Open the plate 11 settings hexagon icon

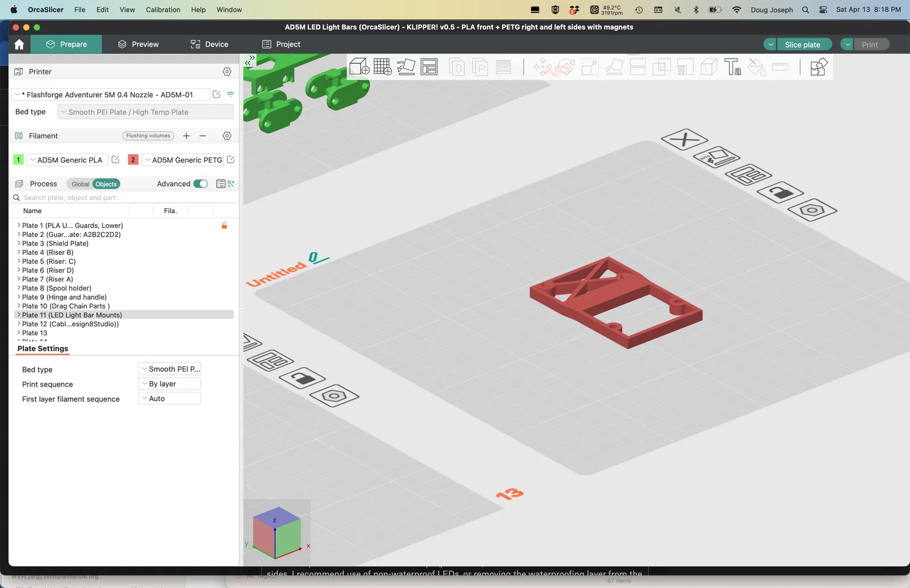812,210
